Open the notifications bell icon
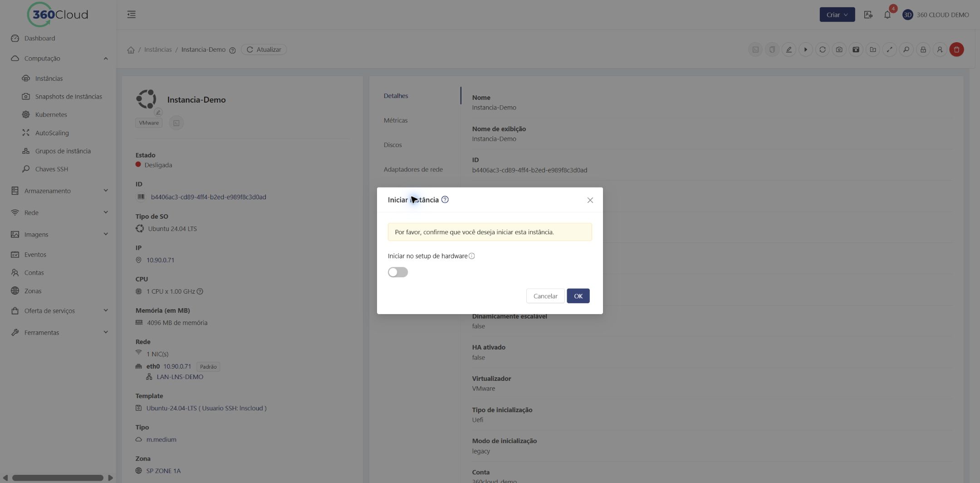980x483 pixels. [x=887, y=15]
